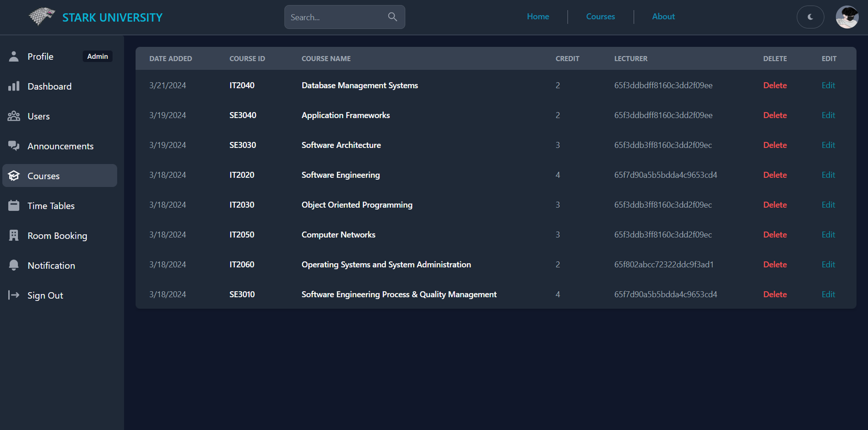Click the Sign Out arrow icon

[14, 295]
